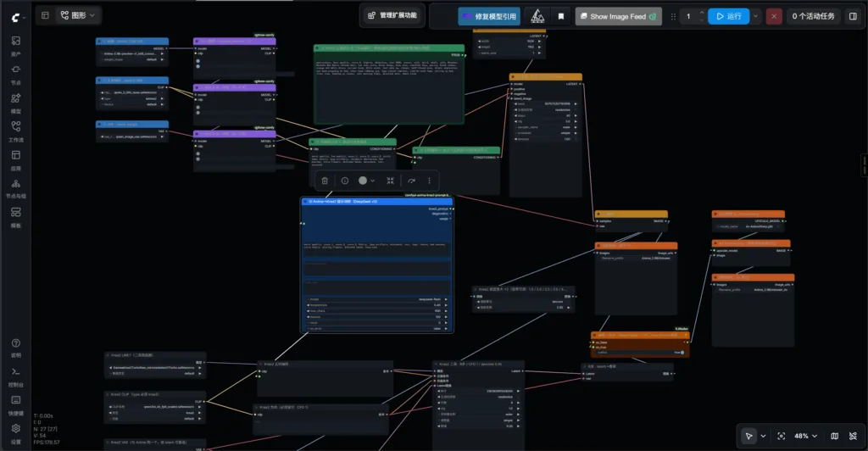Select the pointer selection mode tool
868x451 pixels.
(748, 436)
